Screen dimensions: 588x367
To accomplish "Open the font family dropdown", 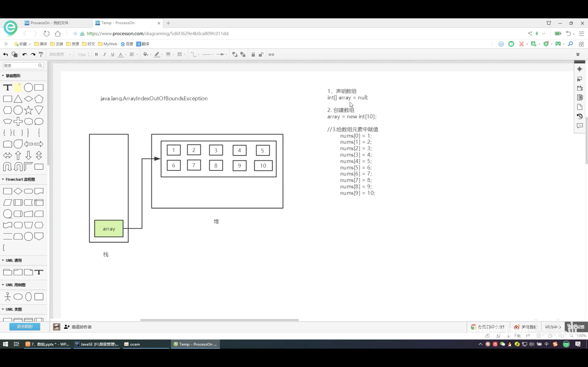I will pyautogui.click(x=60, y=54).
